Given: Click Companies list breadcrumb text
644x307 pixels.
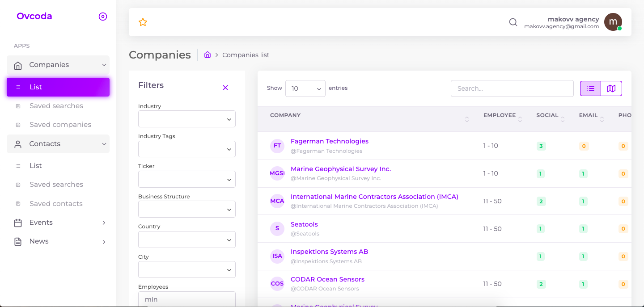Looking at the screenshot, I should click(x=246, y=55).
